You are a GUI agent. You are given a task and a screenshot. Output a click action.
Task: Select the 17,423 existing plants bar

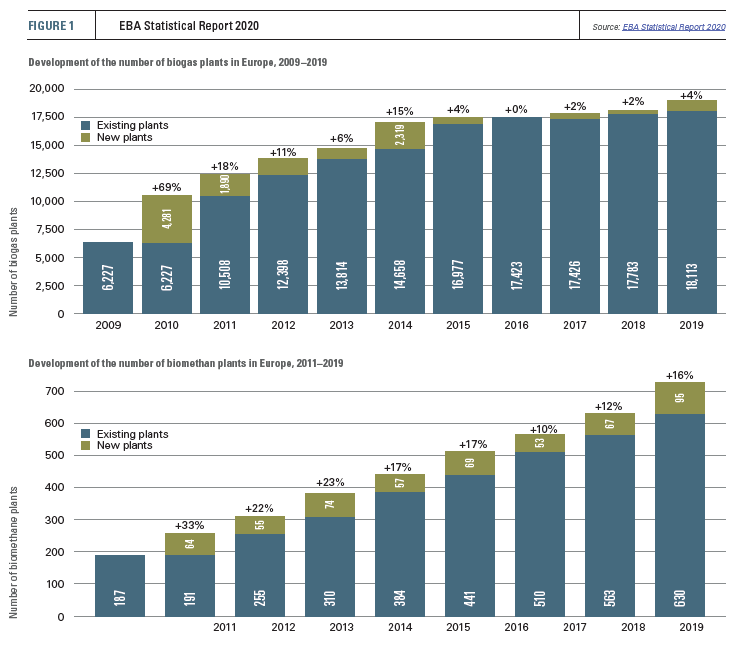coord(518,216)
